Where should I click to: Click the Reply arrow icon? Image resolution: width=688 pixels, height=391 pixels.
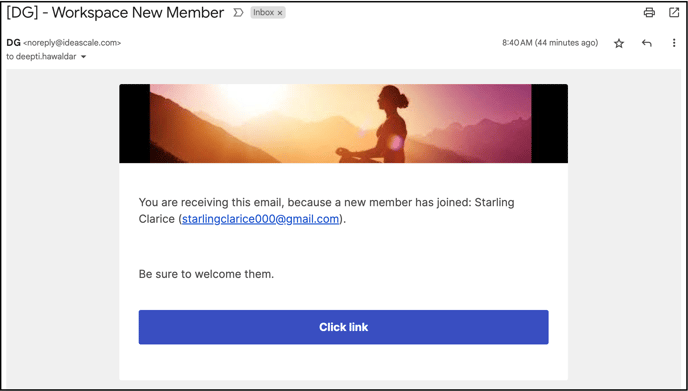(x=646, y=43)
